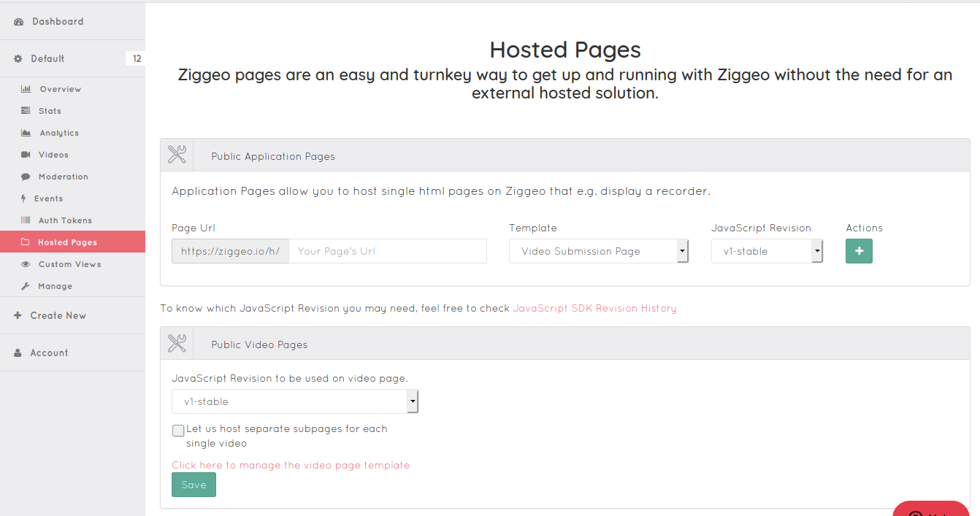The width and height of the screenshot is (980, 516).
Task: Open video page JavaScript Revision dropdown
Action: [295, 401]
